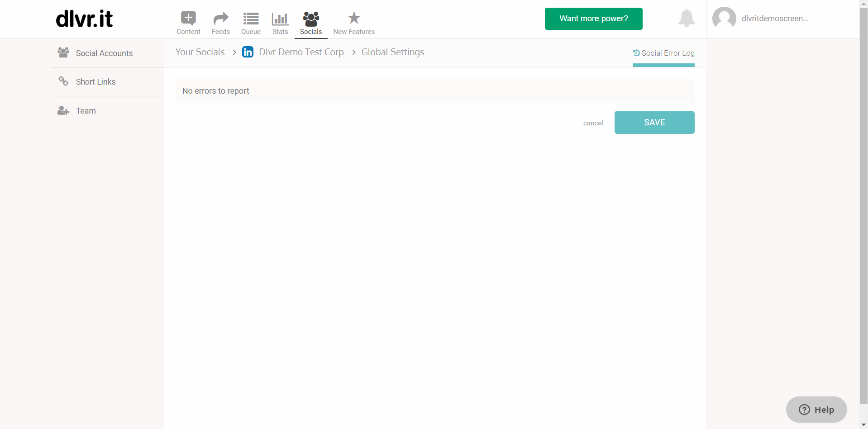This screenshot has height=429, width=868.
Task: Click the SAVE button
Action: point(654,122)
